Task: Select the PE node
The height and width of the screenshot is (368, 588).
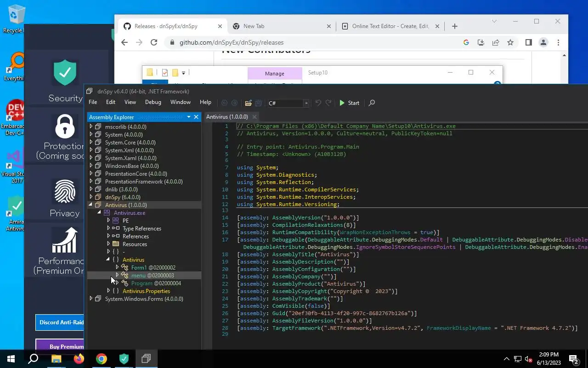Action: pyautogui.click(x=125, y=221)
